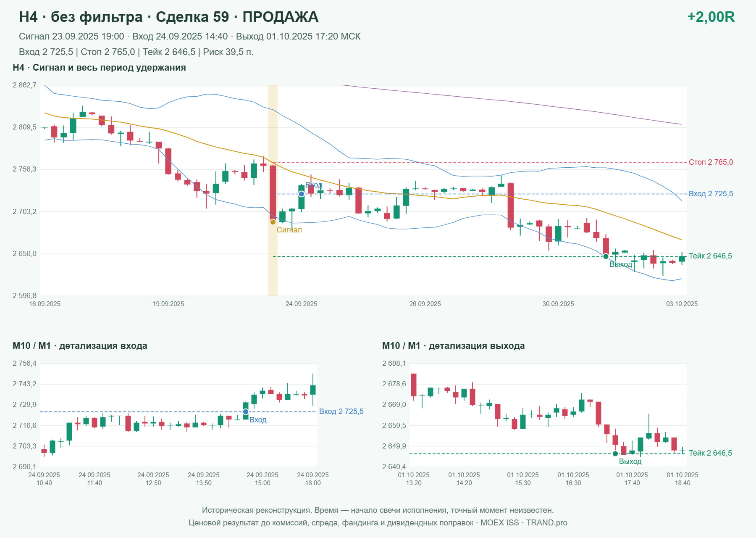Click the 26.09.2025 date axis label
The width and height of the screenshot is (756, 538).
click(425, 304)
